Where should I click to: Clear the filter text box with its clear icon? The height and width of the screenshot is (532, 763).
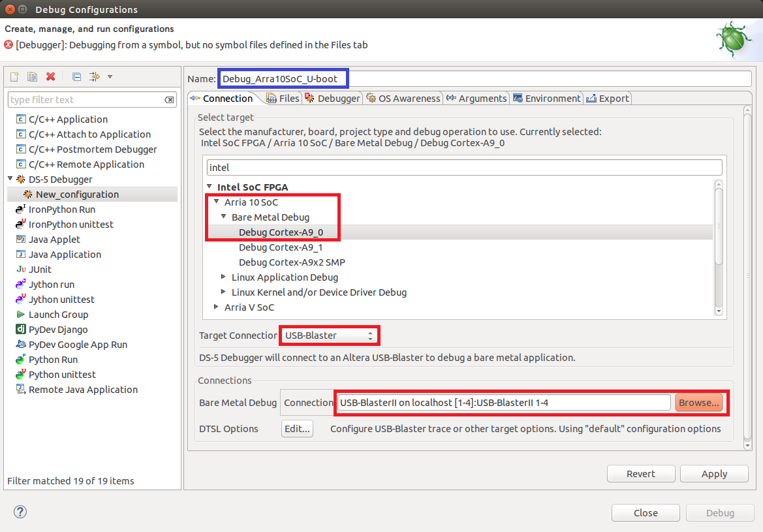tap(169, 100)
